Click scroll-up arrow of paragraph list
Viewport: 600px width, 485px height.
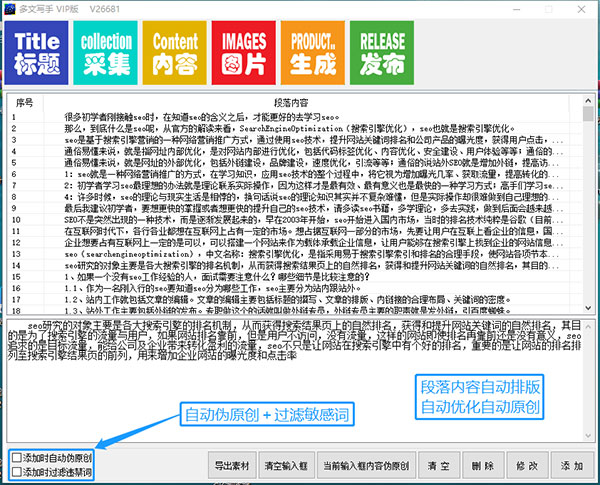point(589,101)
